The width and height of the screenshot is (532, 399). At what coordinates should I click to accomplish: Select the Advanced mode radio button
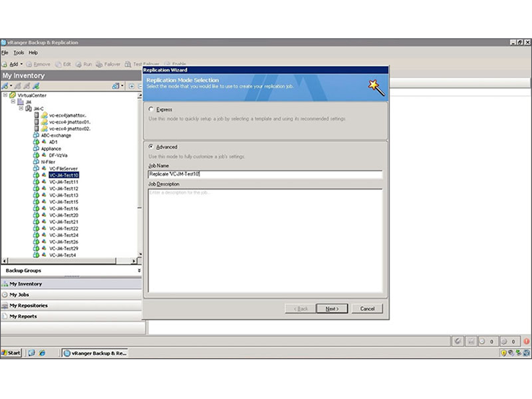click(x=151, y=147)
